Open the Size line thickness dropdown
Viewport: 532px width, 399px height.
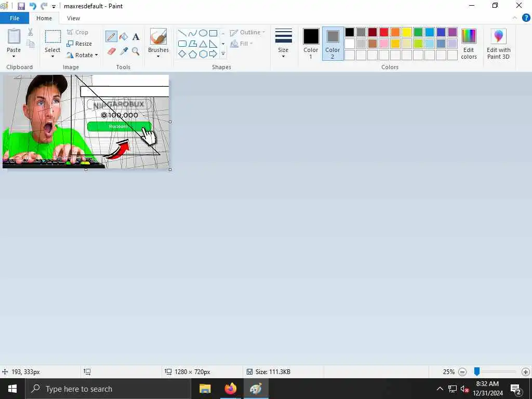click(x=283, y=44)
